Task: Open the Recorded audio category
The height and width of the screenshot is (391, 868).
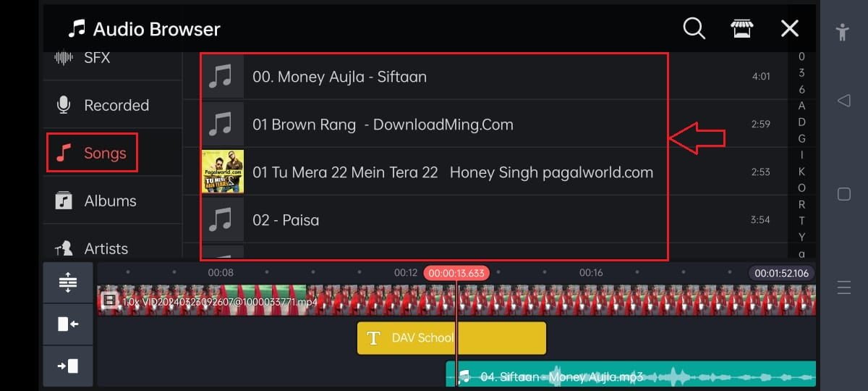Action: coord(116,105)
